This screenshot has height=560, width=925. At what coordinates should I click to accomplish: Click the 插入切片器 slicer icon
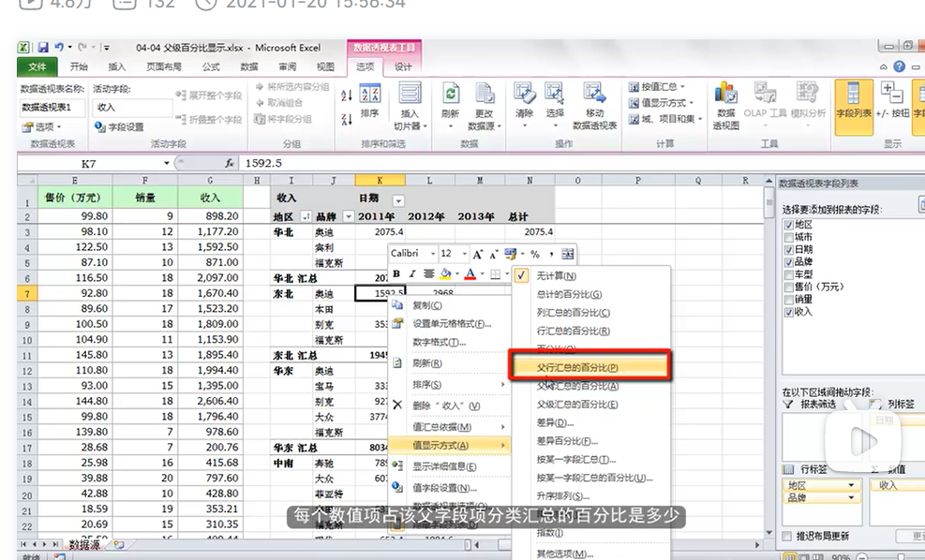click(x=410, y=106)
